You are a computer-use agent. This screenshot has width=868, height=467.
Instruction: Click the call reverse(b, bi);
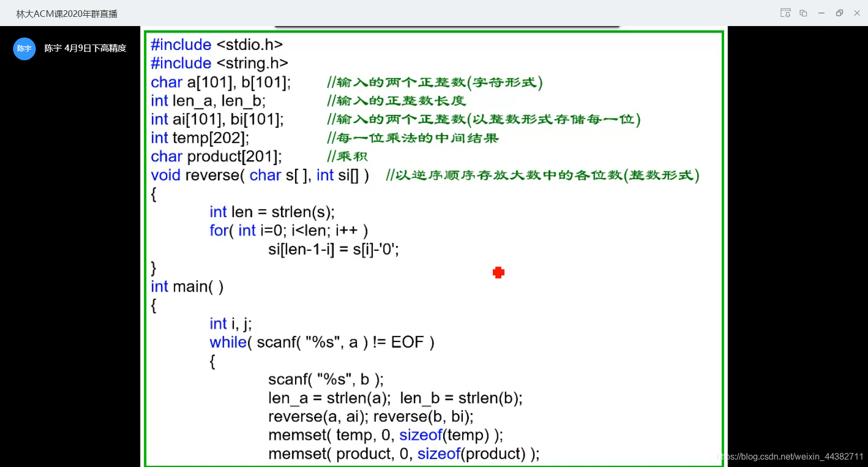[x=424, y=416]
